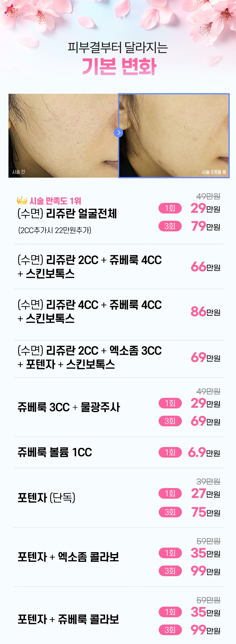Screen dimensions: 236x644
Task: Select the 1회 badge for 리쥬란 얼굴전체
Action: click(x=170, y=208)
